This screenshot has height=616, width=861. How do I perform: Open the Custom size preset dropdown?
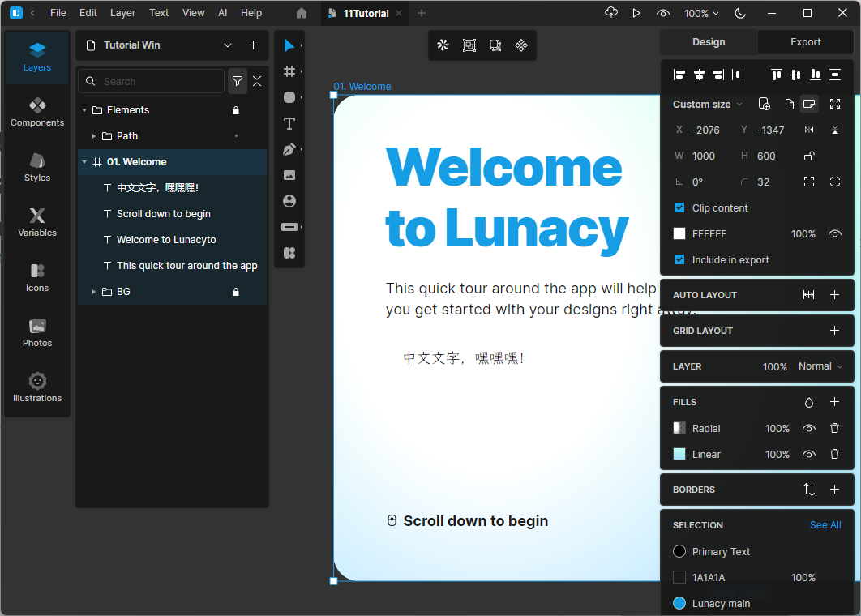click(707, 105)
